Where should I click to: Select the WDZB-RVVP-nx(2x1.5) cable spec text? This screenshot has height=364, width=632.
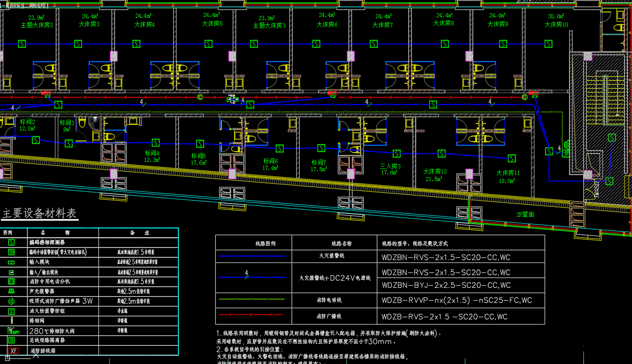456,301
